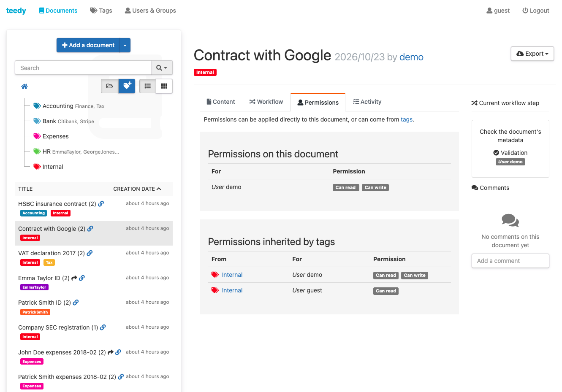Open the Activity tab

pyautogui.click(x=367, y=102)
